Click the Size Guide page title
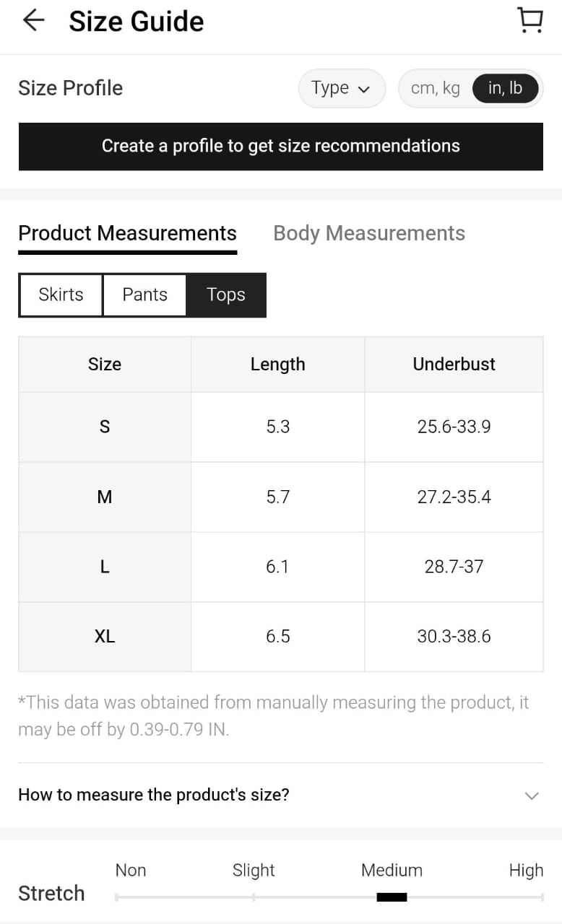The height and width of the screenshot is (924, 562). (136, 22)
